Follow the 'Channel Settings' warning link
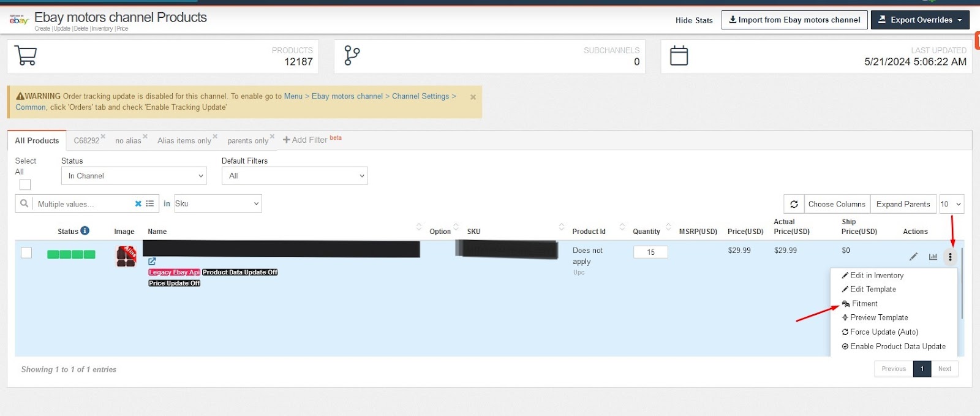 coord(421,96)
